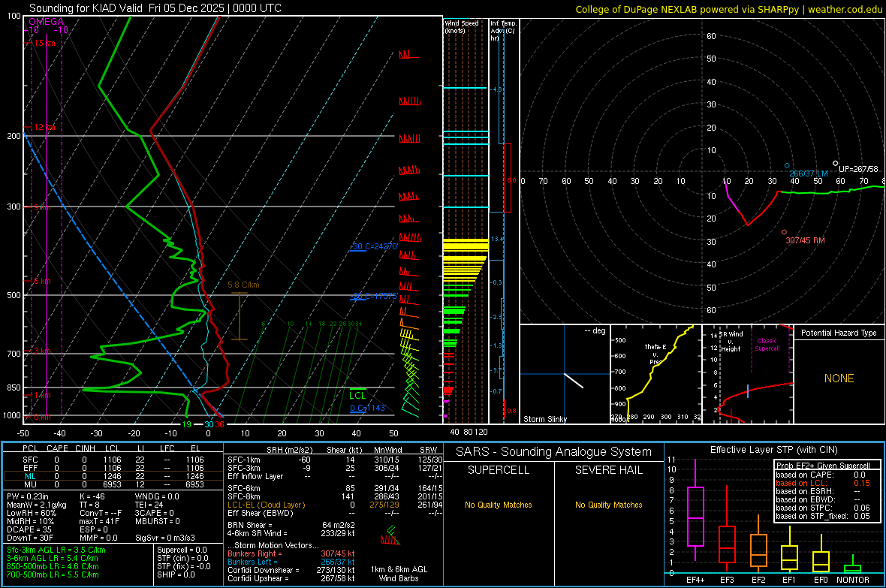Click the 'DownT = 30F' value
886x588 pixels.
[30, 538]
